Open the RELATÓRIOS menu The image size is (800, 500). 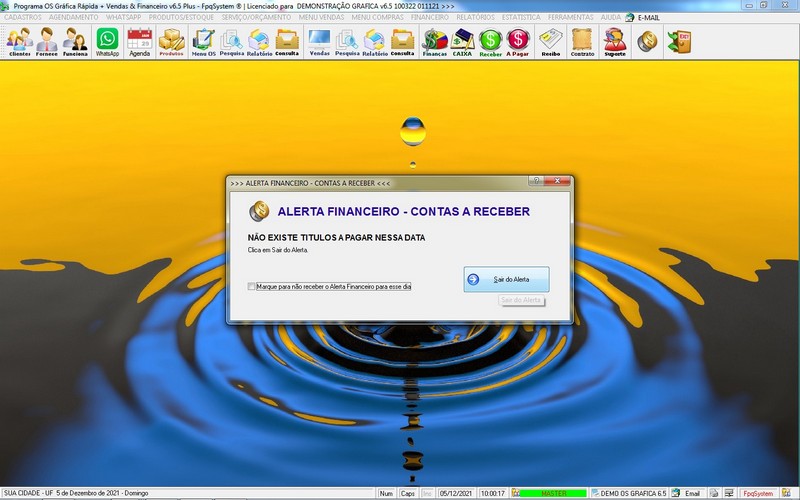coord(476,17)
